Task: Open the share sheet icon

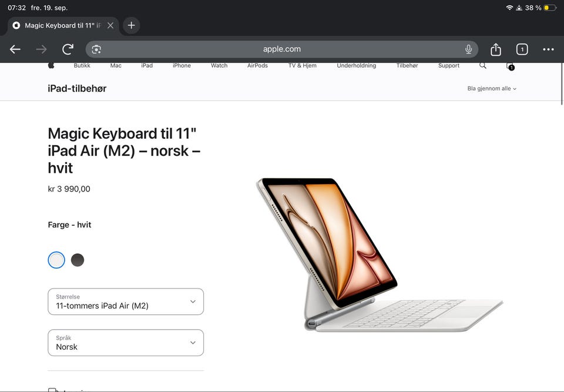Action: (x=496, y=49)
